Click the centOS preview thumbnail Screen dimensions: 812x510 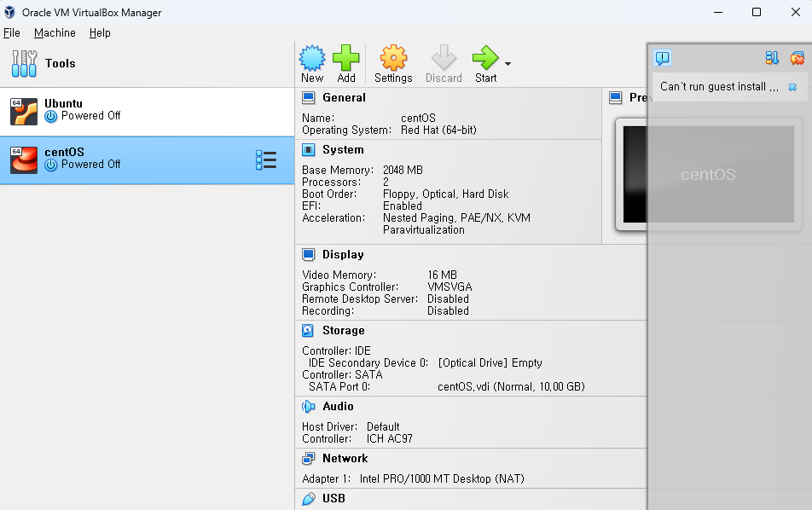[x=709, y=175]
